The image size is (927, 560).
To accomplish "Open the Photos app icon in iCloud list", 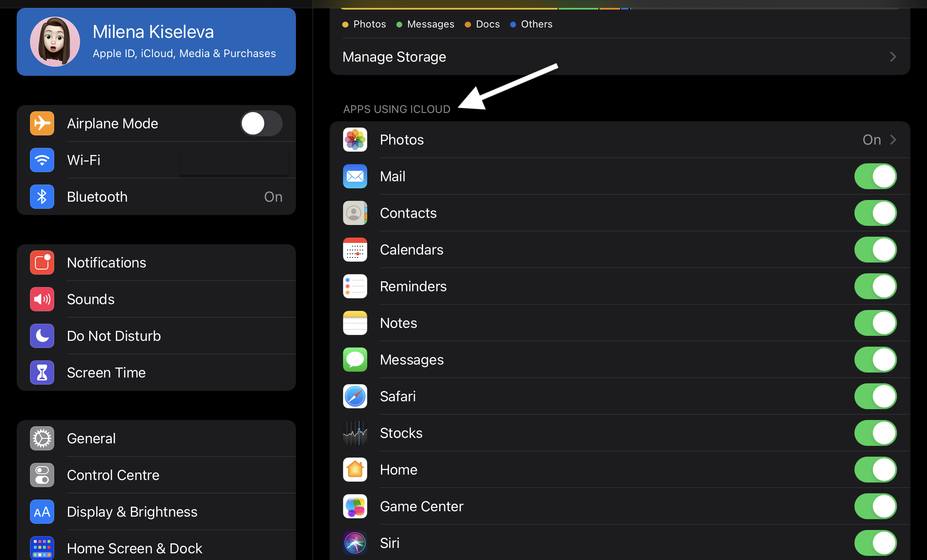I will 355,140.
